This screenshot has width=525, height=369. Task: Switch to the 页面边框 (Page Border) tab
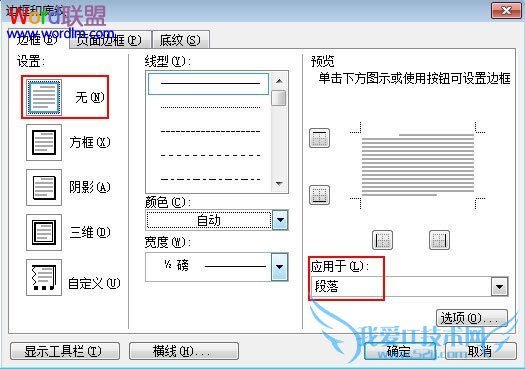(109, 40)
